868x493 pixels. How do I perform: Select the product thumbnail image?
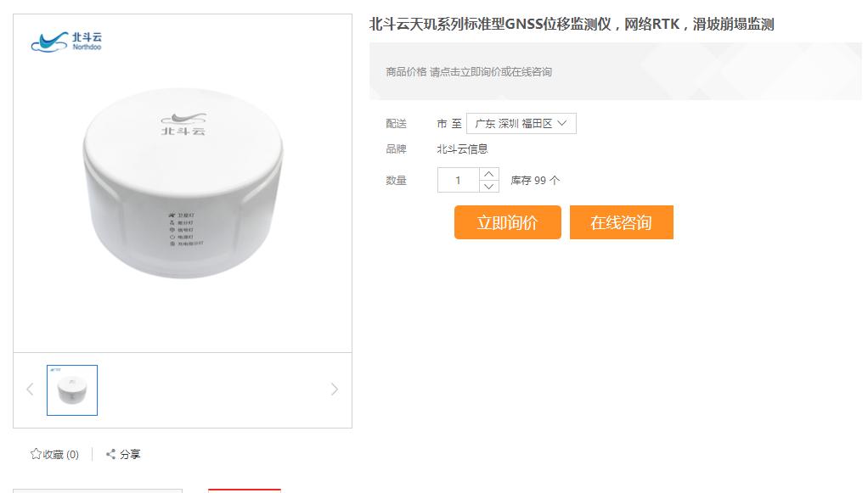[72, 390]
